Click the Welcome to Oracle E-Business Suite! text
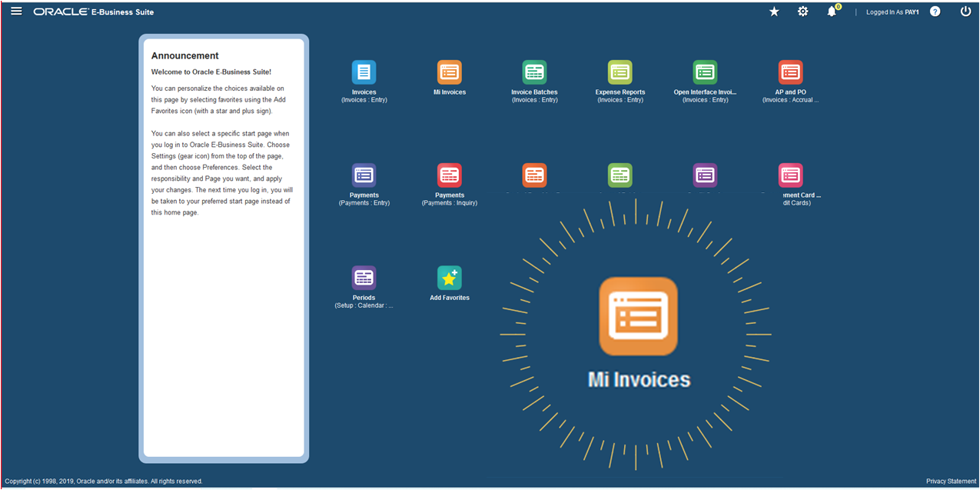 tap(211, 72)
